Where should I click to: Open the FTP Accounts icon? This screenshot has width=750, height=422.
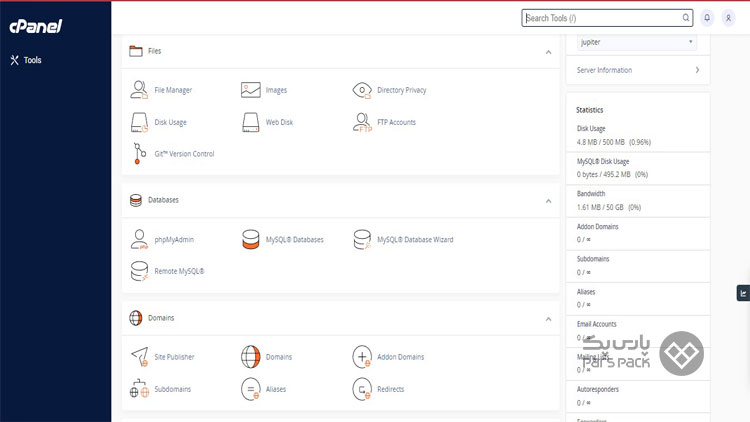click(362, 122)
